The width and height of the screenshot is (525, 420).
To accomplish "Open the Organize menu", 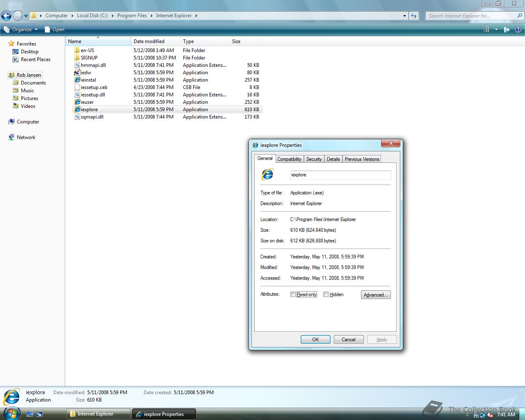I will click(21, 30).
